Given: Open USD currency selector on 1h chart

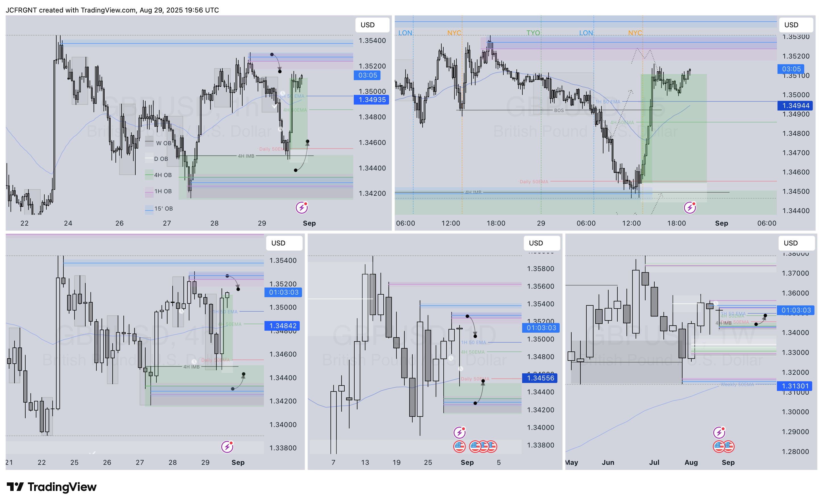Looking at the screenshot, I should tap(372, 25).
